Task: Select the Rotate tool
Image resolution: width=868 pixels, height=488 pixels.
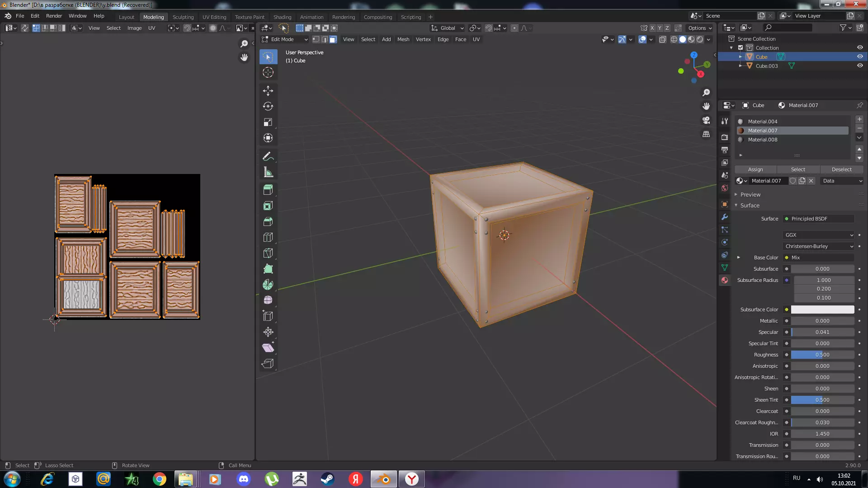Action: click(x=268, y=107)
